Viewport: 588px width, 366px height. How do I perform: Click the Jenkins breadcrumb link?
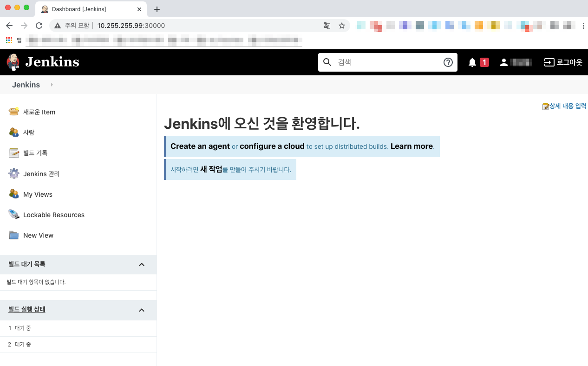coord(26,85)
